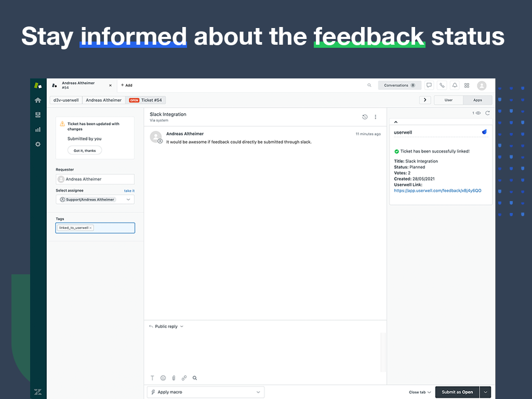Click the phone call icon
The height and width of the screenshot is (399, 532).
442,85
